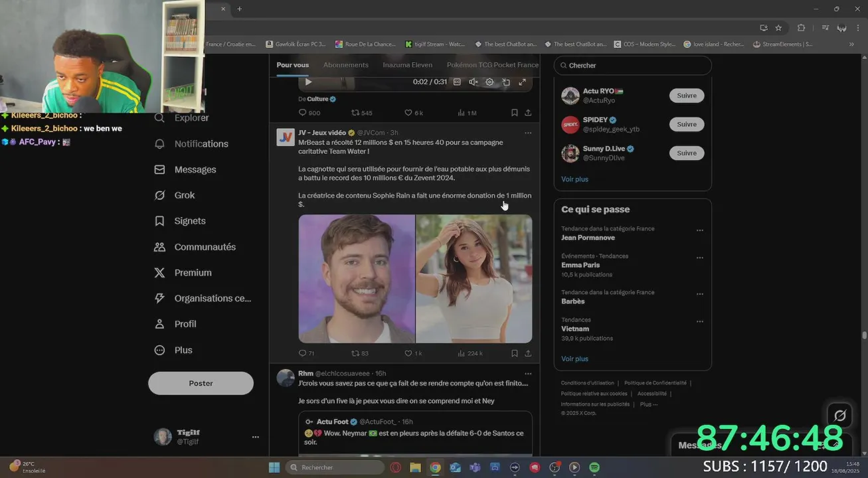The image size is (868, 478).
Task: Switch to Pokémon TCG Pocket France tab
Action: [x=493, y=65]
